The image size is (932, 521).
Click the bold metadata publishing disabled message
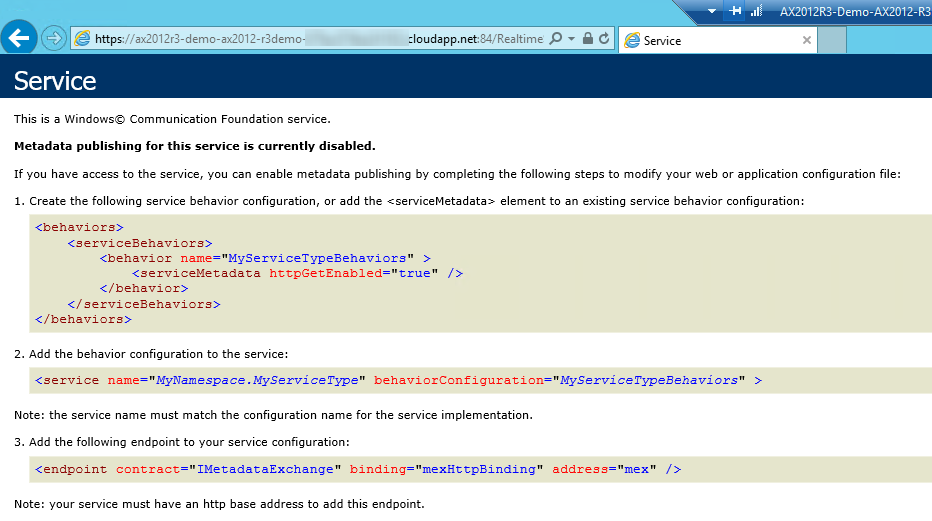coord(195,146)
